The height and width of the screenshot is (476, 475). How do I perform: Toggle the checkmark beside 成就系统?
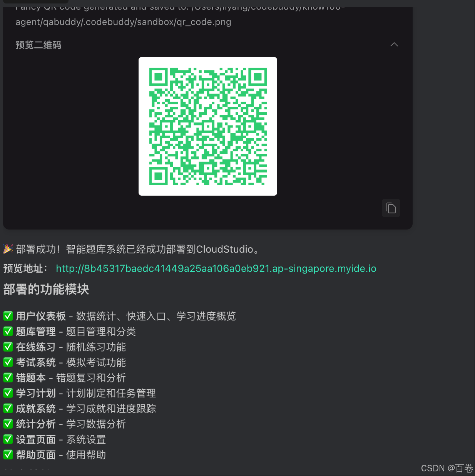click(8, 408)
